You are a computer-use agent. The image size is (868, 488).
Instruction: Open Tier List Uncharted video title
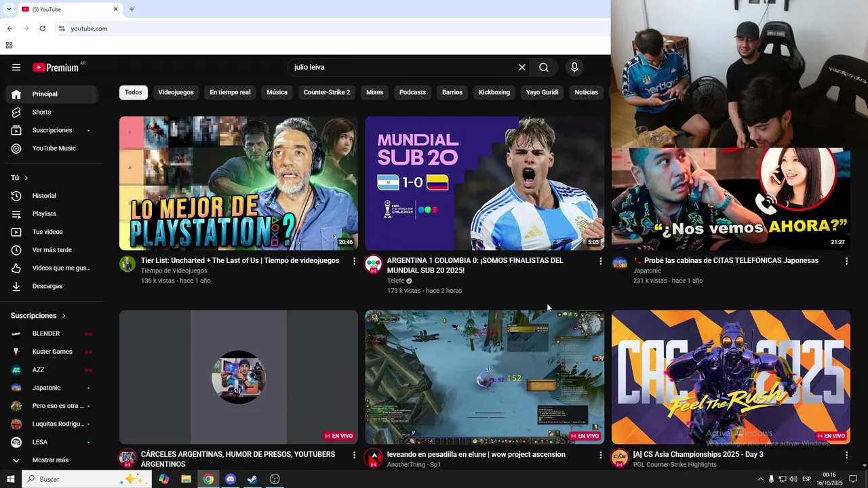[x=240, y=261]
